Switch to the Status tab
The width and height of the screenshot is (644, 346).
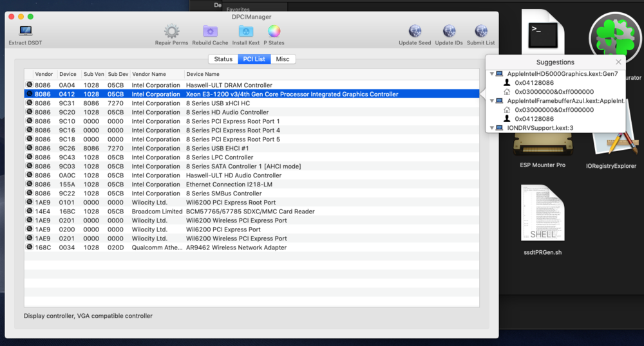[x=223, y=59]
